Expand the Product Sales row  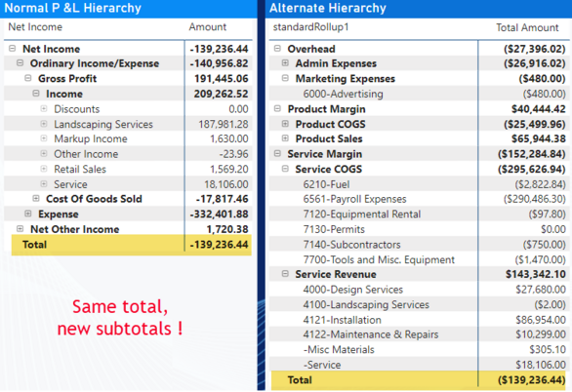pyautogui.click(x=285, y=138)
